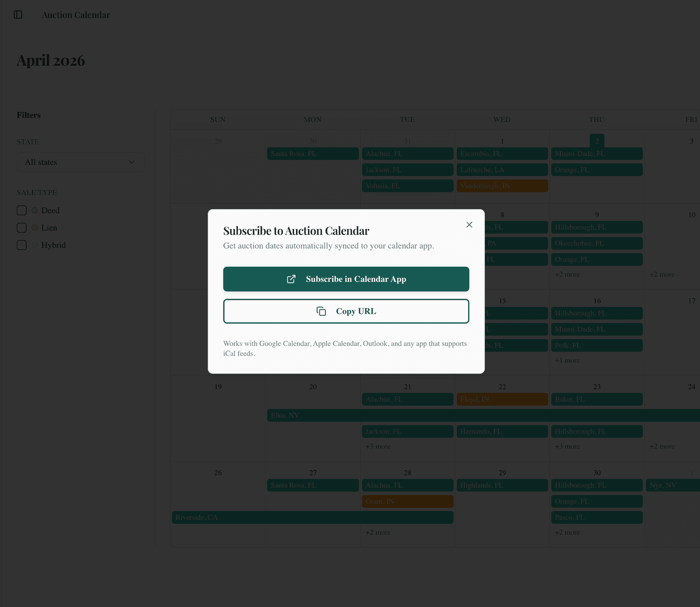Click the Deed color dot swatch
Image resolution: width=700 pixels, height=607 pixels.
[x=35, y=210]
